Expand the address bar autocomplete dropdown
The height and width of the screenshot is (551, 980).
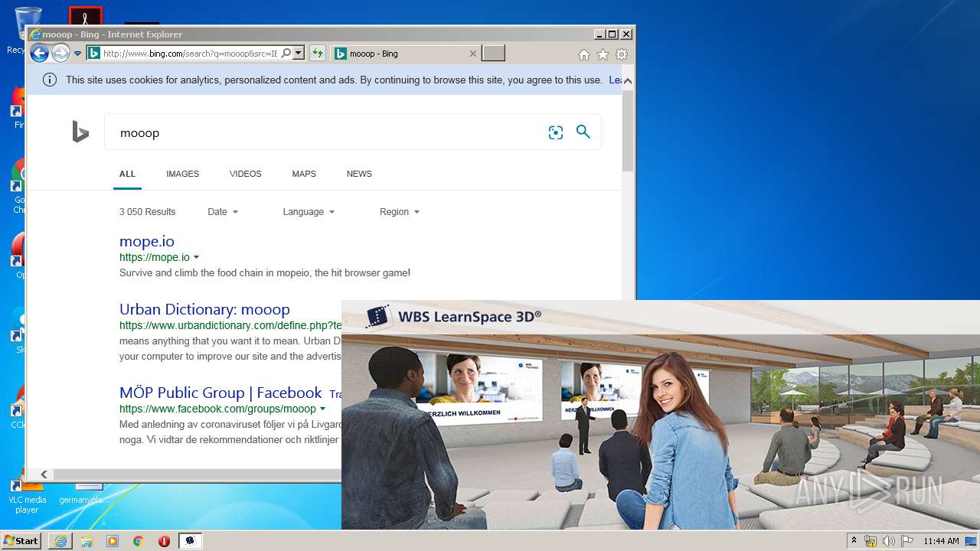coord(298,54)
